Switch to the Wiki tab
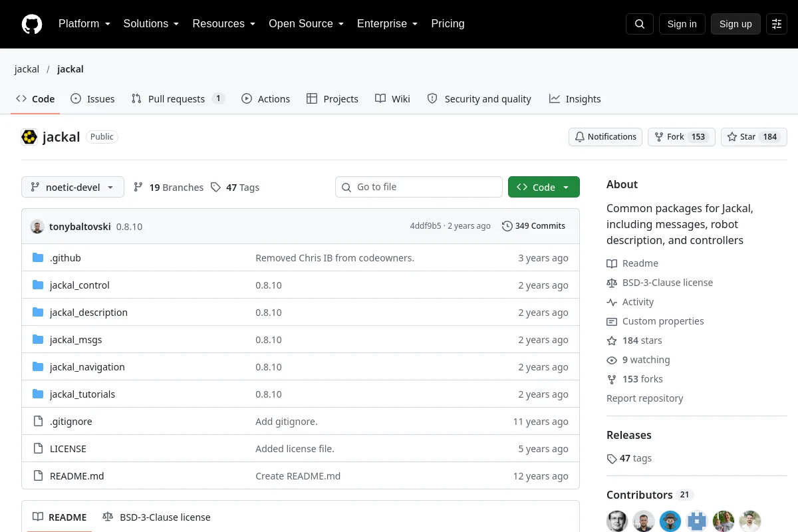798x532 pixels. (392, 99)
